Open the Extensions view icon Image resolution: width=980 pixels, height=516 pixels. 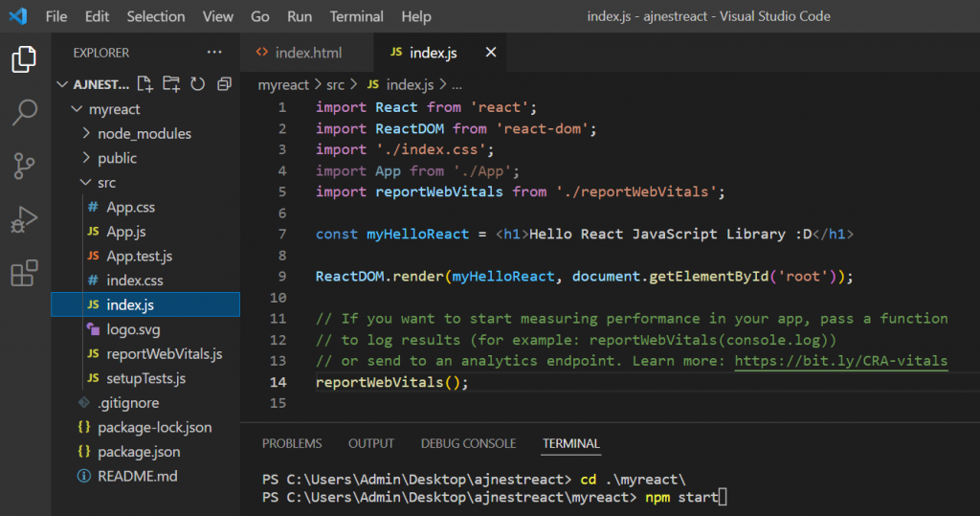click(x=24, y=273)
